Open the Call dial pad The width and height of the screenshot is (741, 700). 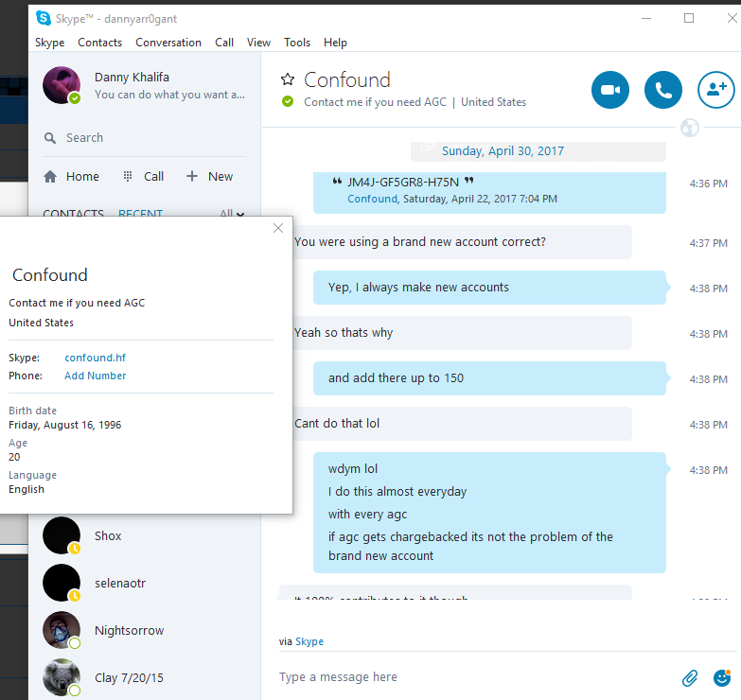click(143, 177)
